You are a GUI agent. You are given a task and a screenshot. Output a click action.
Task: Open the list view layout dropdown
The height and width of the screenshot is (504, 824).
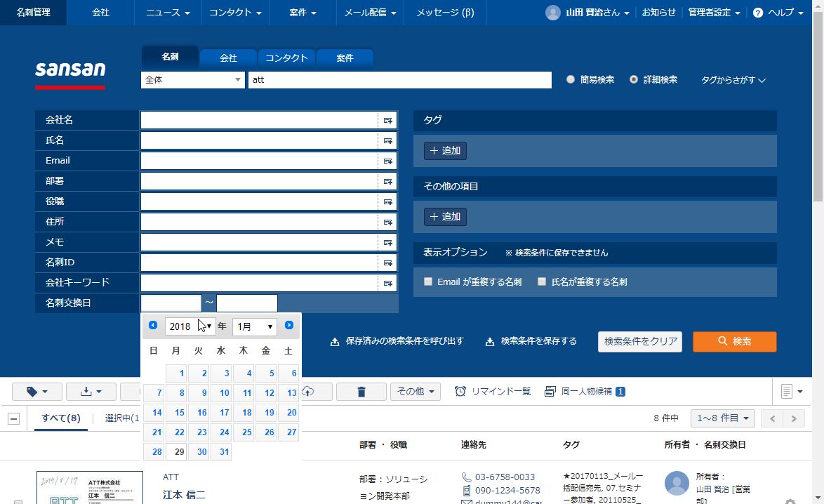(x=792, y=392)
